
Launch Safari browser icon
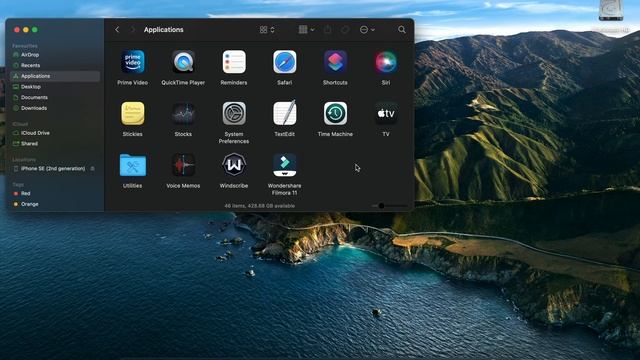pyautogui.click(x=284, y=62)
